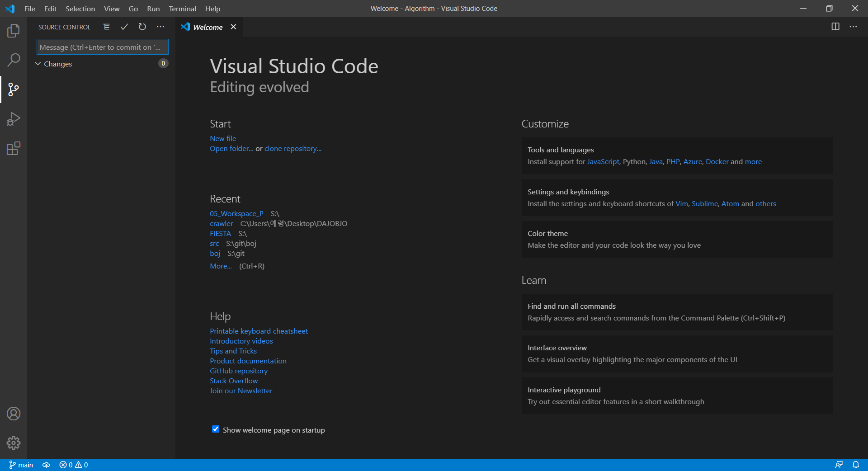Open the Help menu
The width and height of the screenshot is (868, 471).
point(212,9)
